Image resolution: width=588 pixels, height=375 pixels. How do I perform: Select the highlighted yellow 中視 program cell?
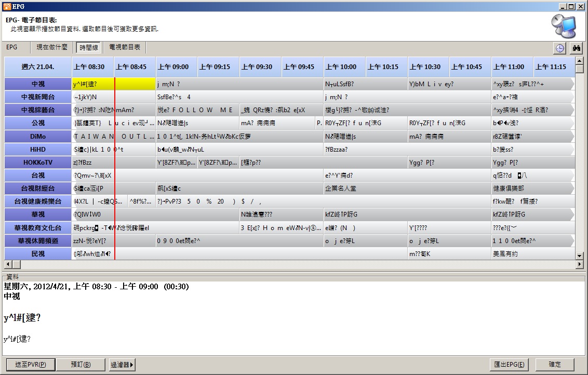(114, 84)
